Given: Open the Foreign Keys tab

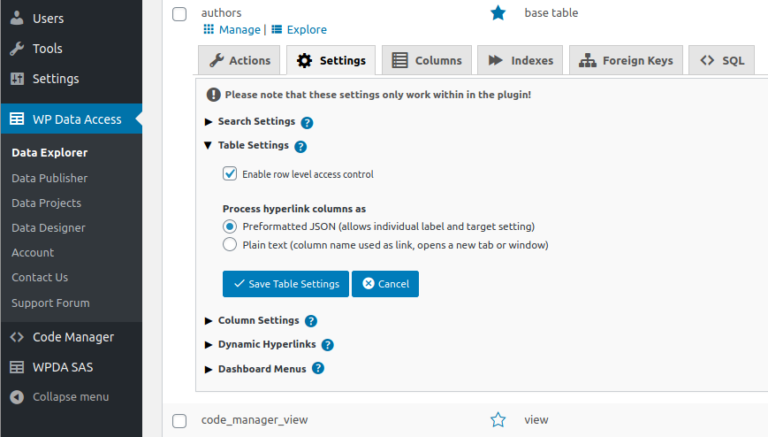Looking at the screenshot, I should click(x=627, y=61).
